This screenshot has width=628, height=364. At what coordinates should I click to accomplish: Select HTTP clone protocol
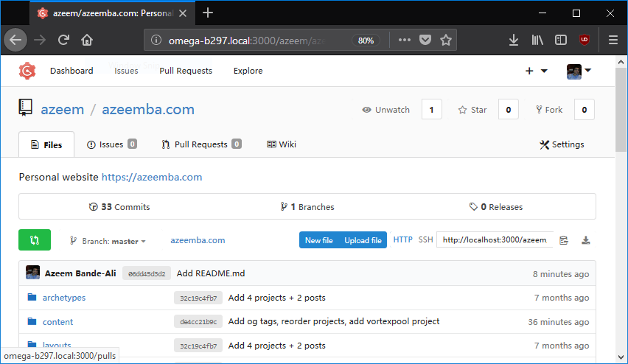click(402, 239)
